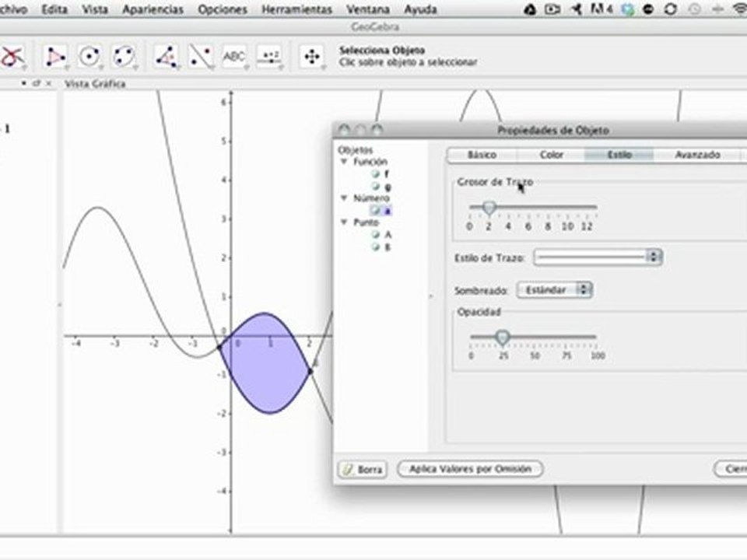This screenshot has height=560, width=747.
Task: Select the Ellipse conic tool
Action: [124, 57]
